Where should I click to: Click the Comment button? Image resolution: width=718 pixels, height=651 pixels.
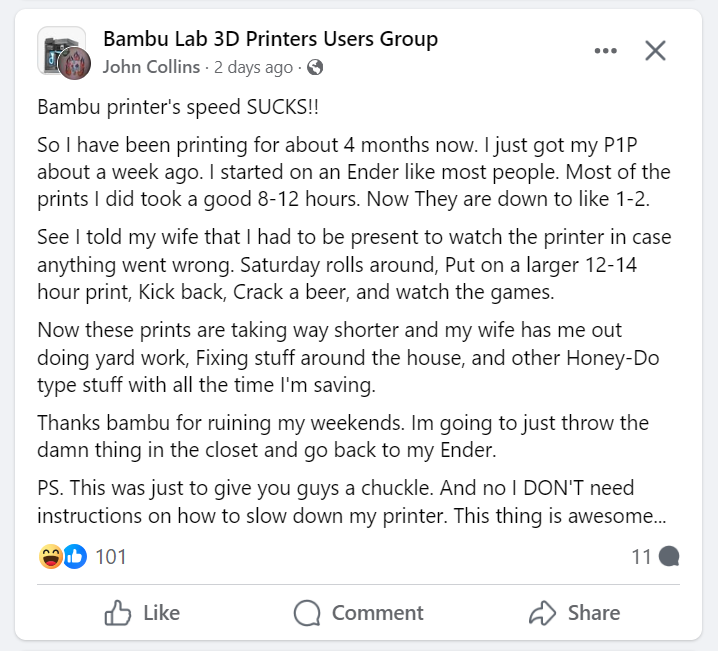point(359,613)
